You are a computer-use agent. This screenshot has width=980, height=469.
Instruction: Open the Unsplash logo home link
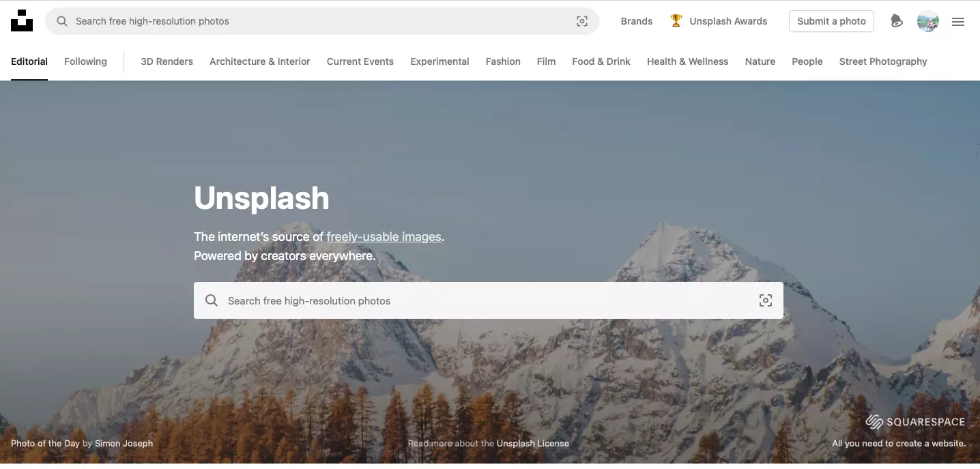click(x=22, y=20)
